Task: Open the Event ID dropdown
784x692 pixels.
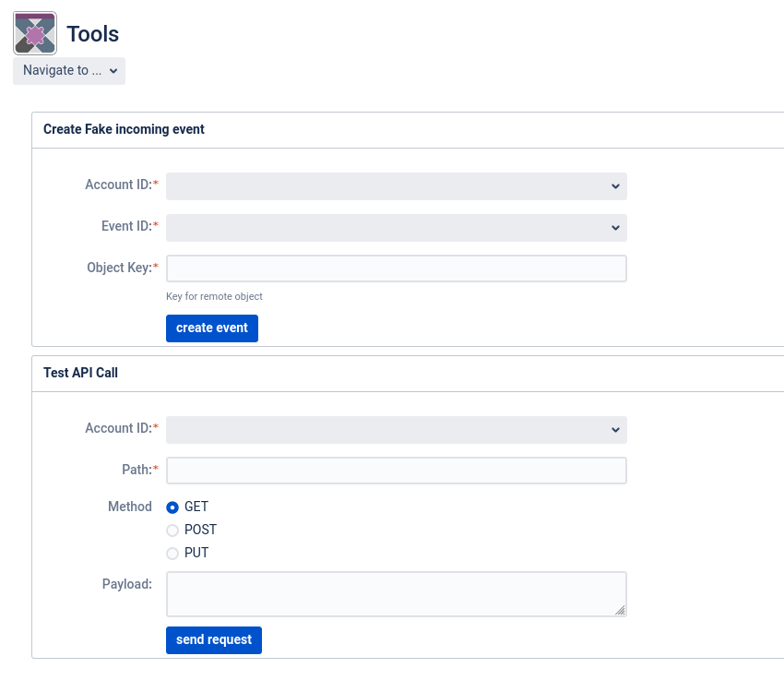Action: (x=397, y=228)
